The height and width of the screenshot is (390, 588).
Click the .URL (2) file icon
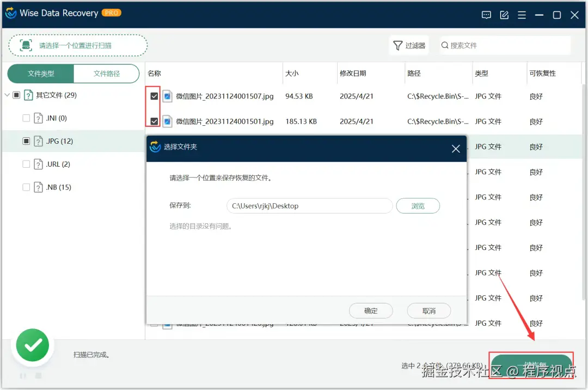[x=38, y=164]
